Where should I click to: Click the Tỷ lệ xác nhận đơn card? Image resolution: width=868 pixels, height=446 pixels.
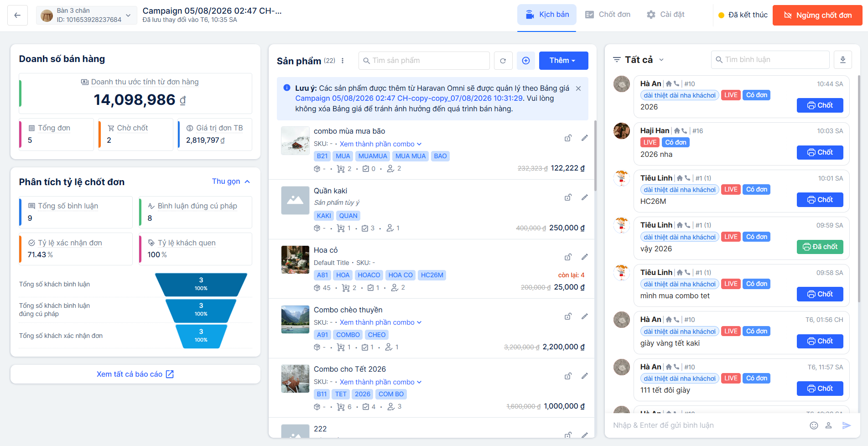76,249
